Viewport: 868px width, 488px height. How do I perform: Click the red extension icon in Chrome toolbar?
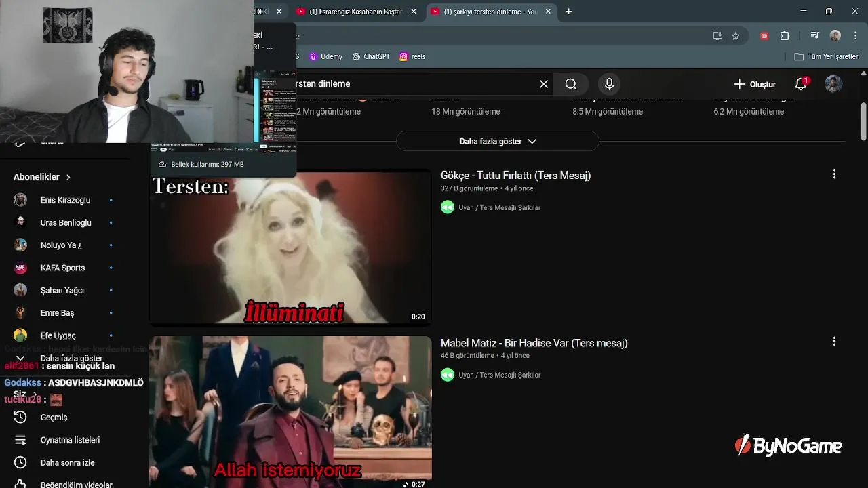click(x=765, y=36)
